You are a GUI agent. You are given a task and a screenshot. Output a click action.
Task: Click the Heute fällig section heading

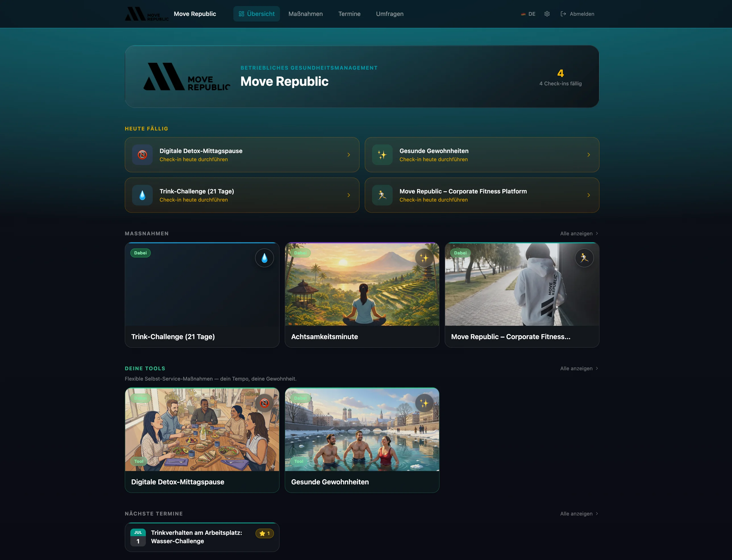146,129
